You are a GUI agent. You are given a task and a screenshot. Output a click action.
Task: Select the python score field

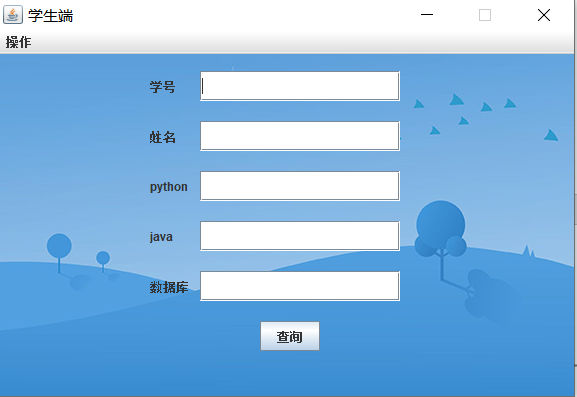pos(300,186)
